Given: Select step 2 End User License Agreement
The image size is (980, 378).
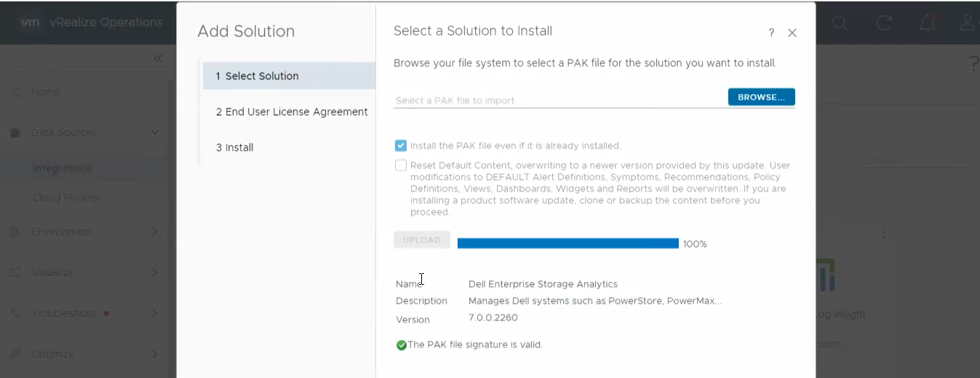Looking at the screenshot, I should click(291, 111).
